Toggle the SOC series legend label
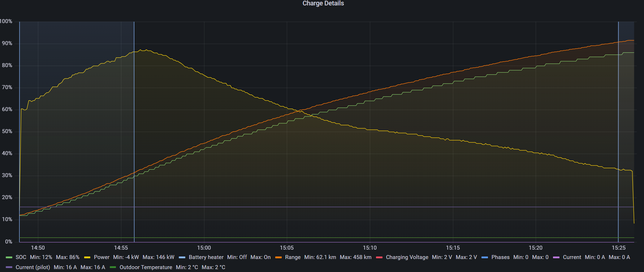The height and width of the screenshot is (272, 644). coord(21,257)
